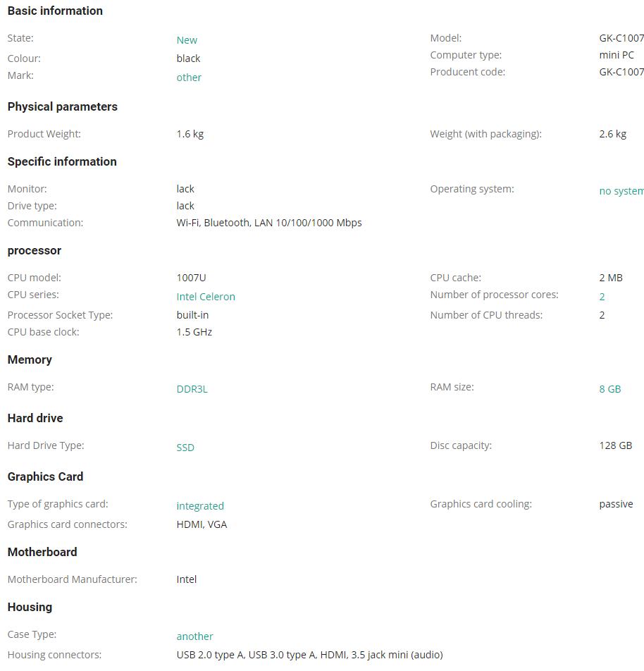644x671 pixels.
Task: Open the 'Intel Celeron' CPU series link
Action: (x=206, y=297)
